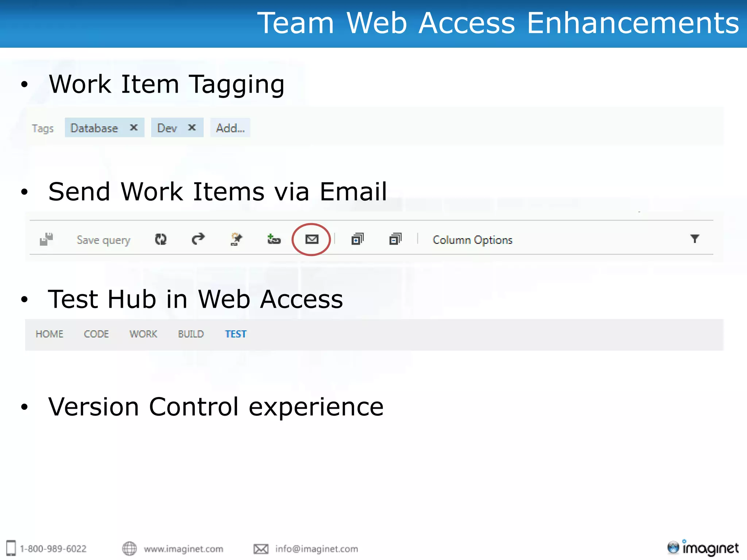Click the Team Web Access Enhancements title

pos(498,23)
